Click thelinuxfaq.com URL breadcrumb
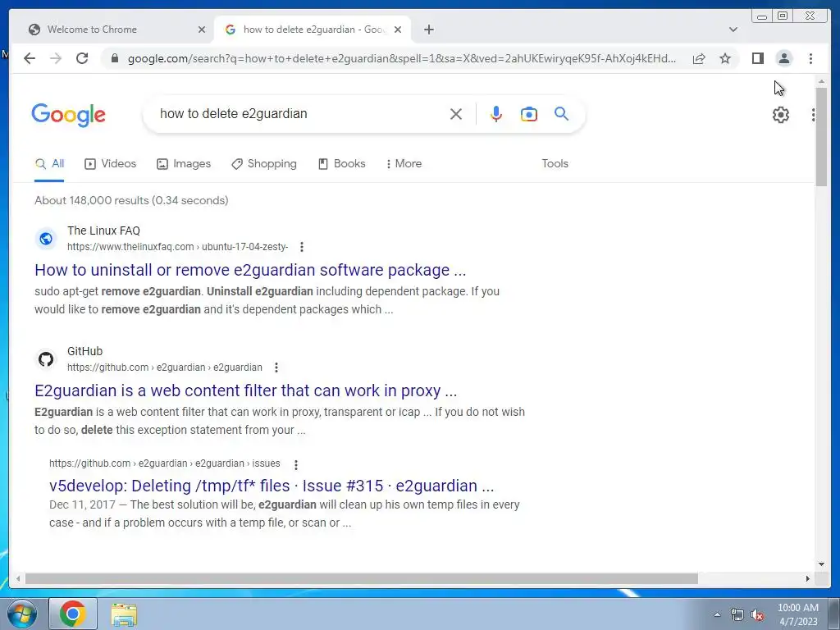This screenshot has height=630, width=840. tap(177, 247)
